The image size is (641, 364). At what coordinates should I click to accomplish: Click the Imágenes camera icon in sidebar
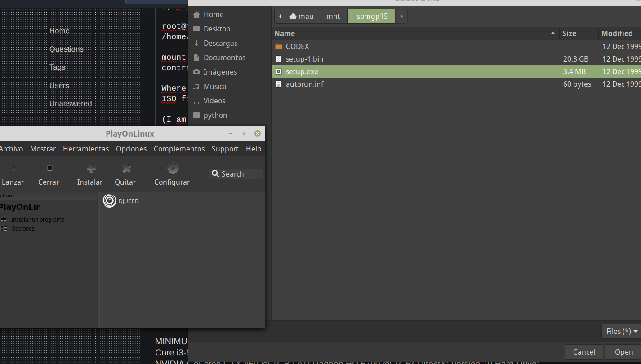[x=196, y=72]
